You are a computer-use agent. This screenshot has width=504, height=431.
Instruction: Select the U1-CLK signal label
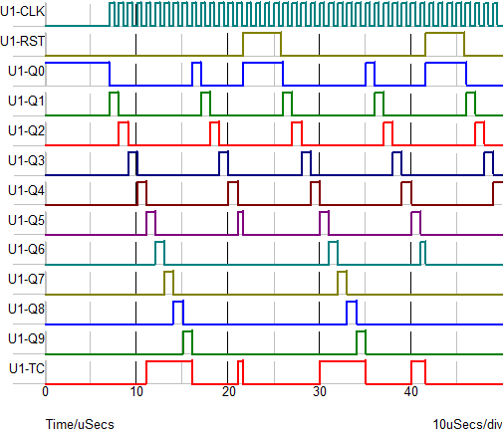click(x=22, y=12)
